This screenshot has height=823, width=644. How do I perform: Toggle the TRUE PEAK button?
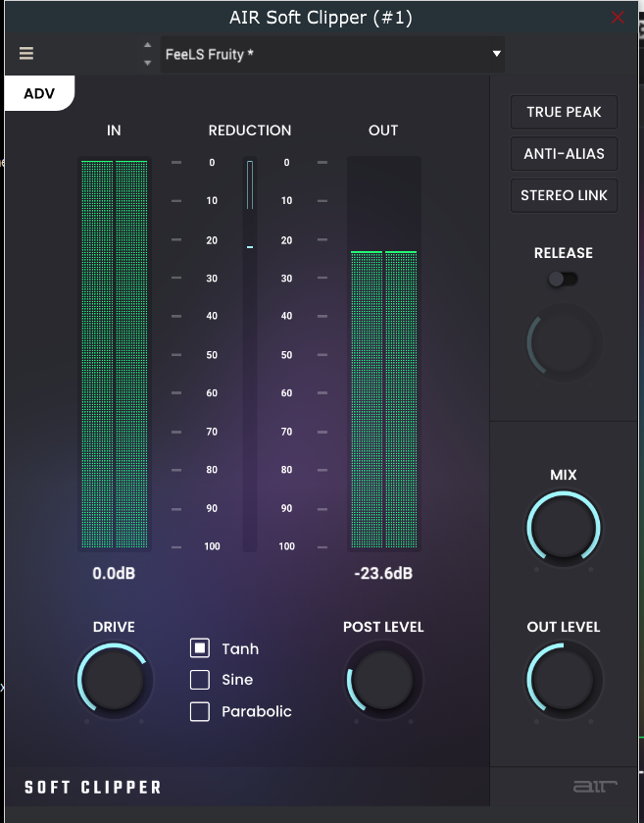pos(564,112)
